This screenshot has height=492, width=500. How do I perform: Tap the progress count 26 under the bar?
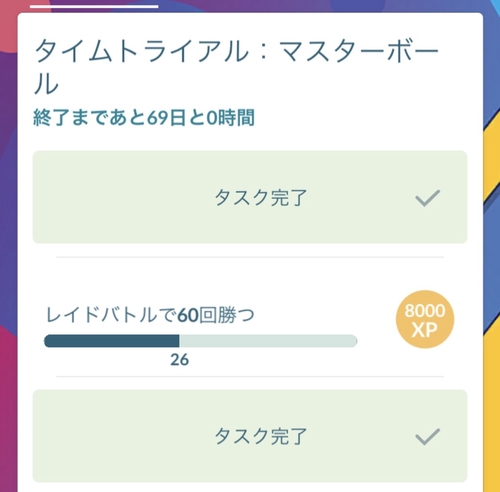(179, 360)
